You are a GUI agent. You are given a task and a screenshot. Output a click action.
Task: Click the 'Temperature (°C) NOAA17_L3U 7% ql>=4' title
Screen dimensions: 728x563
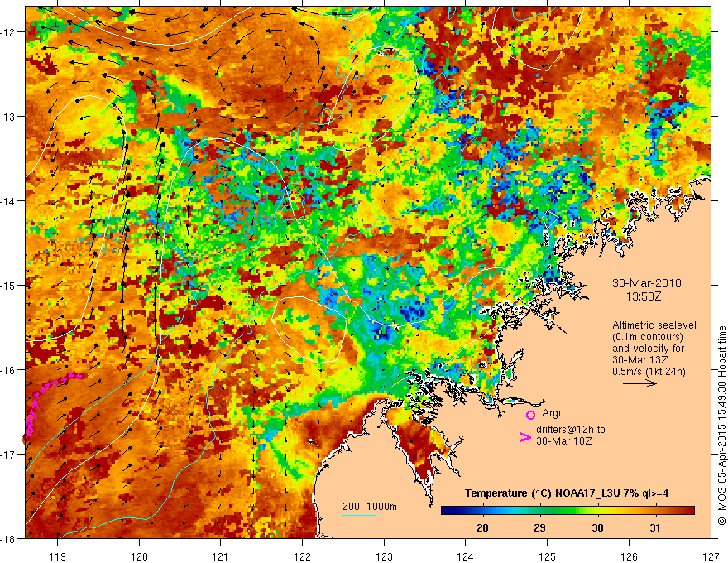567,493
